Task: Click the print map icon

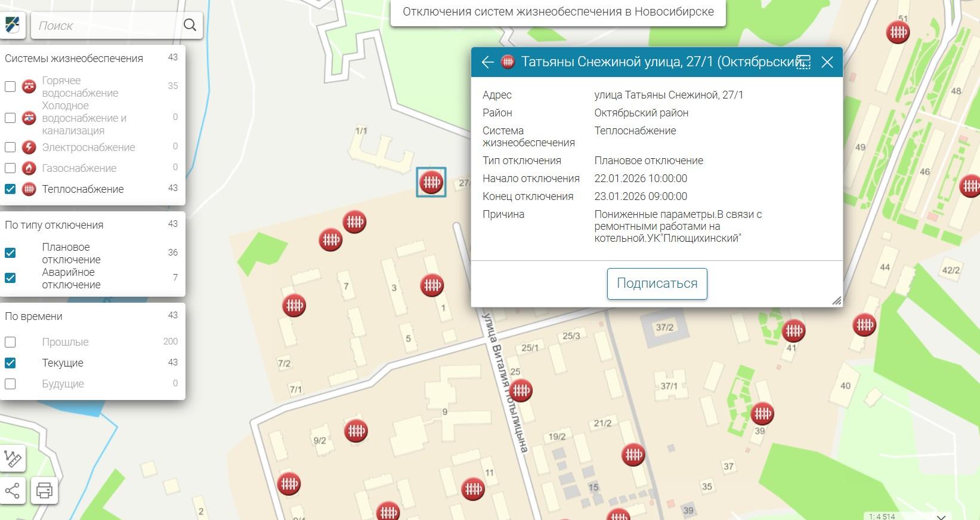Action: 45,491
